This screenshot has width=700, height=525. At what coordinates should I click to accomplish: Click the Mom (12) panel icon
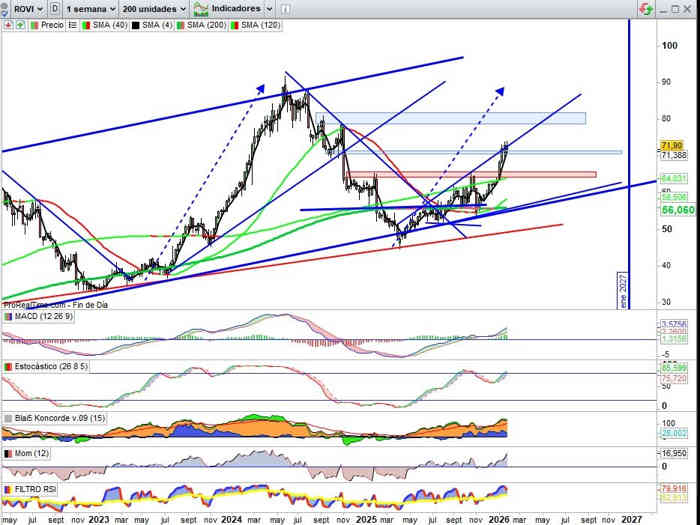(8, 453)
